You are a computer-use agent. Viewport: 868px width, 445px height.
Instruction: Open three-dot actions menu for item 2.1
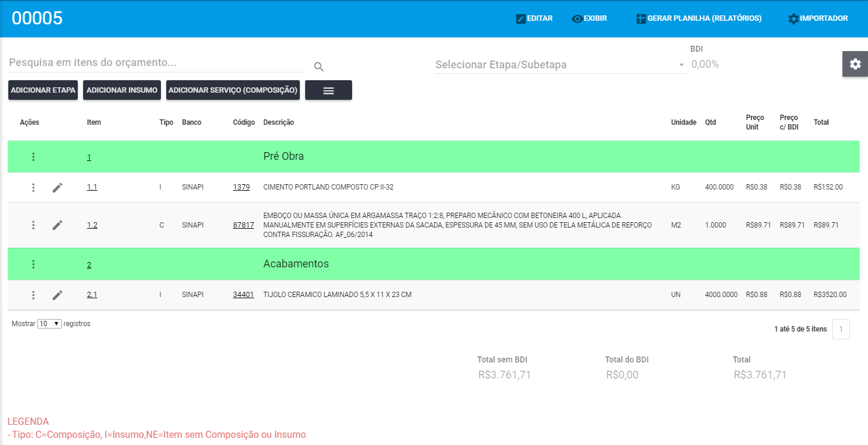(x=33, y=295)
